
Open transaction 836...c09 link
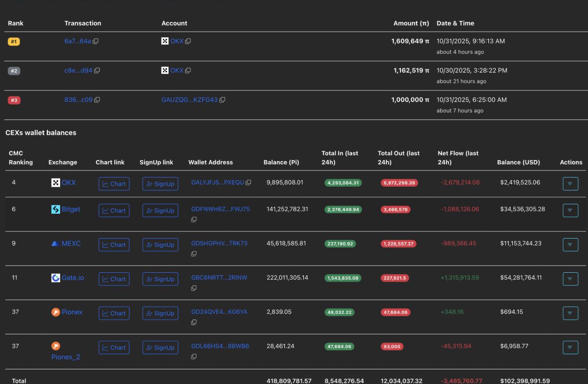tap(78, 100)
